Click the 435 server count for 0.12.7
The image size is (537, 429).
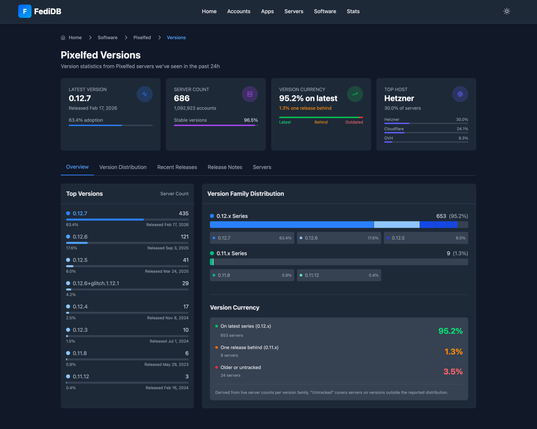184,213
